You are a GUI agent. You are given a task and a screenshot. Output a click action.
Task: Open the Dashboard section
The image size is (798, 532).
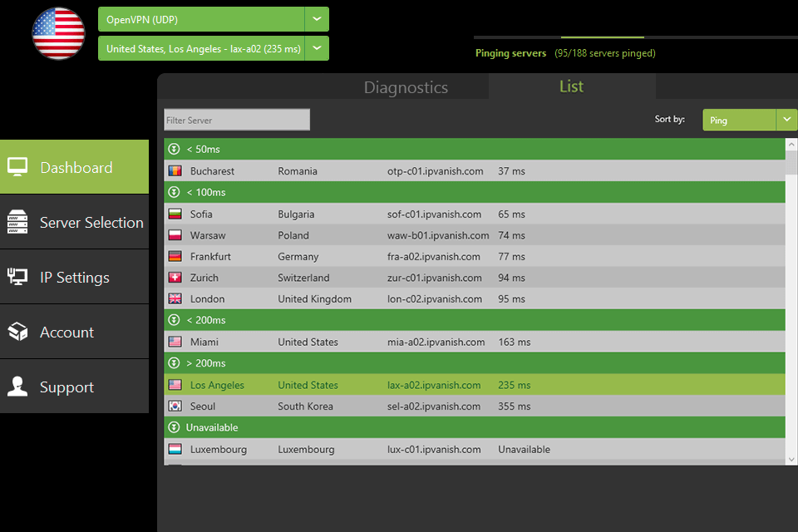pyautogui.click(x=74, y=167)
